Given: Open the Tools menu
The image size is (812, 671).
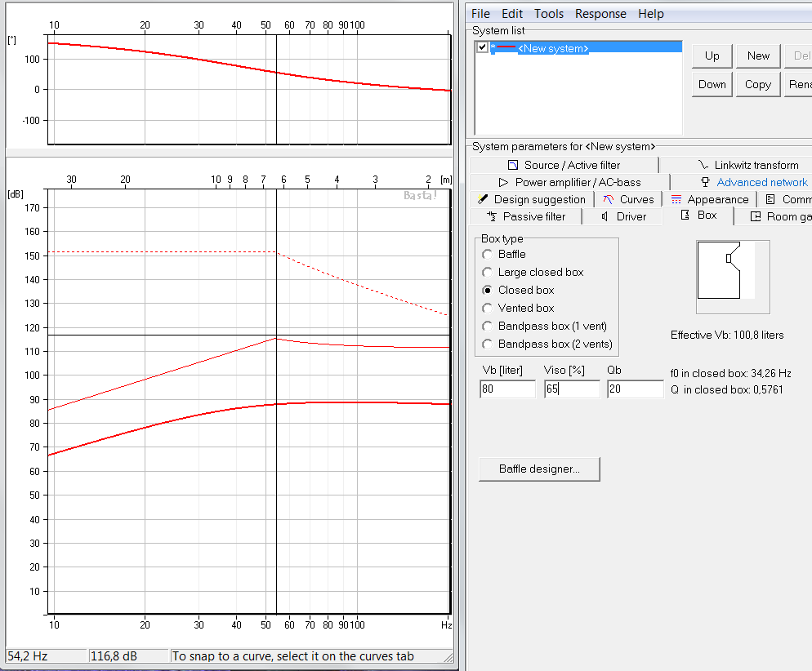Looking at the screenshot, I should click(548, 14).
